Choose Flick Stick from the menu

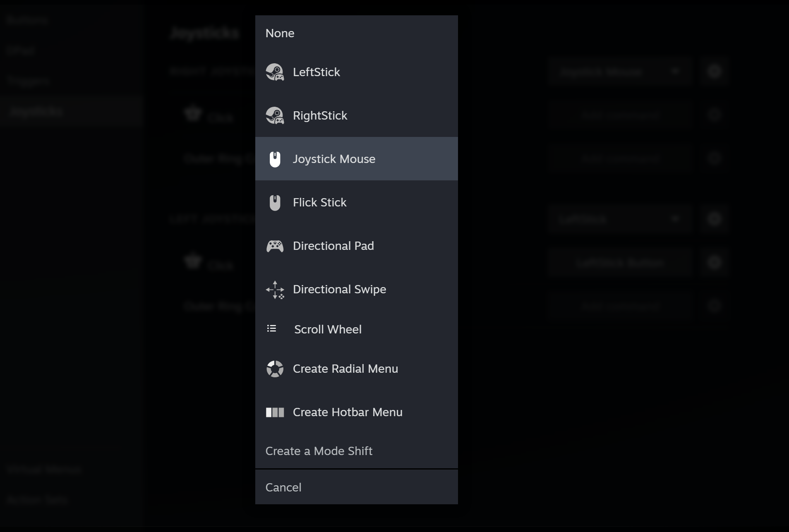point(319,202)
